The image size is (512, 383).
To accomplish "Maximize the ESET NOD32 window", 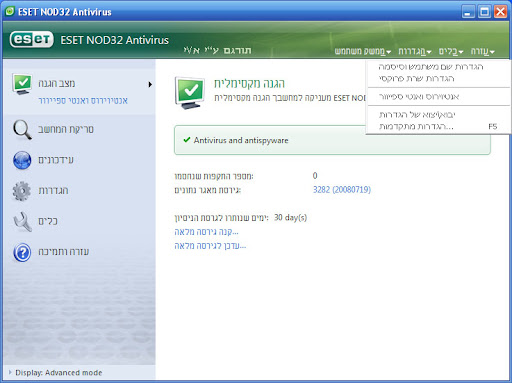I will coord(484,12).
